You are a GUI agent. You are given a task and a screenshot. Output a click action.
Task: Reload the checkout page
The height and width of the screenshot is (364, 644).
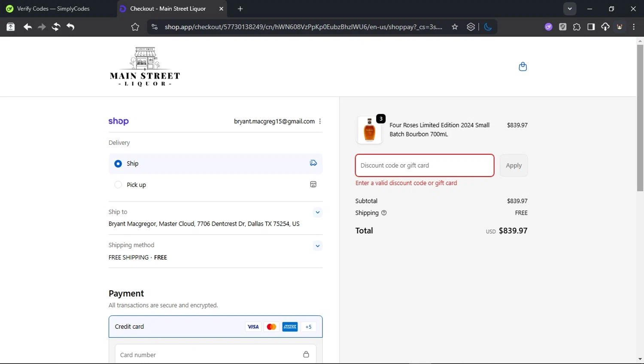point(56,27)
